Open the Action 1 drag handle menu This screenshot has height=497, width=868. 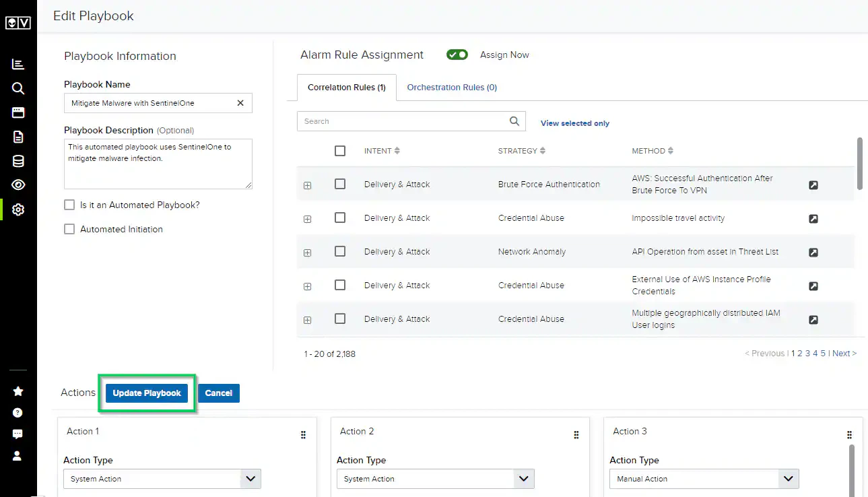pyautogui.click(x=303, y=435)
